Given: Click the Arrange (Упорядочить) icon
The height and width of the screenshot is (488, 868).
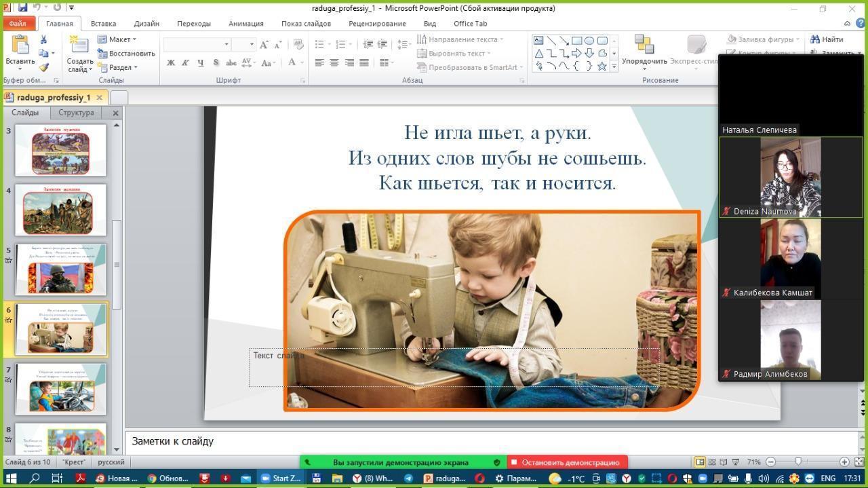Looking at the screenshot, I should (x=644, y=45).
